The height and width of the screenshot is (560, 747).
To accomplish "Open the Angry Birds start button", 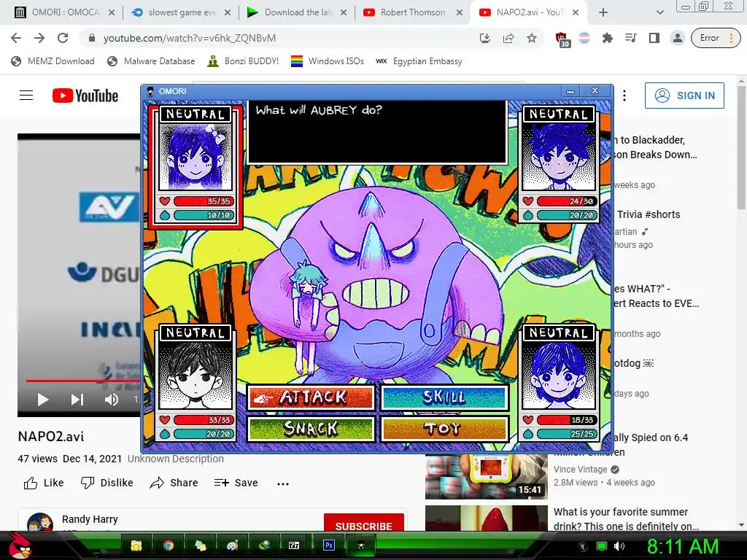I will coord(20,545).
